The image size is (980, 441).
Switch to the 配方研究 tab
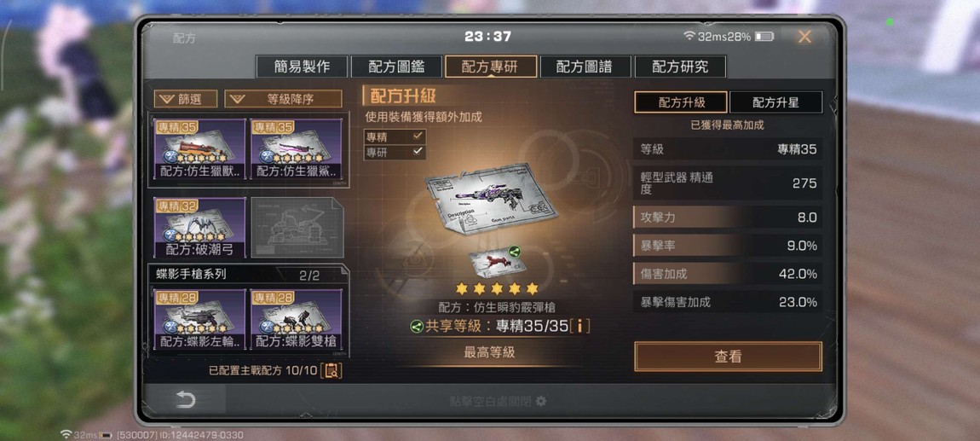(x=680, y=67)
